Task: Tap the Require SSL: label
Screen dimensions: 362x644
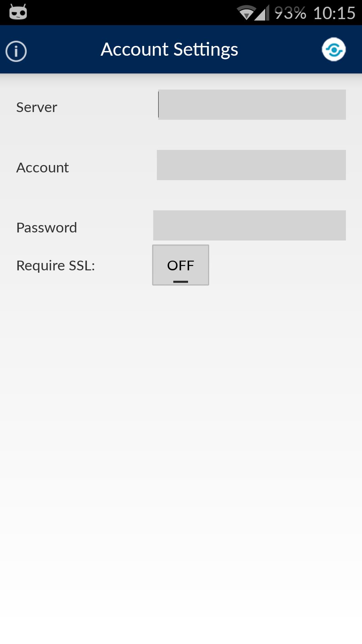Action: [x=56, y=266]
